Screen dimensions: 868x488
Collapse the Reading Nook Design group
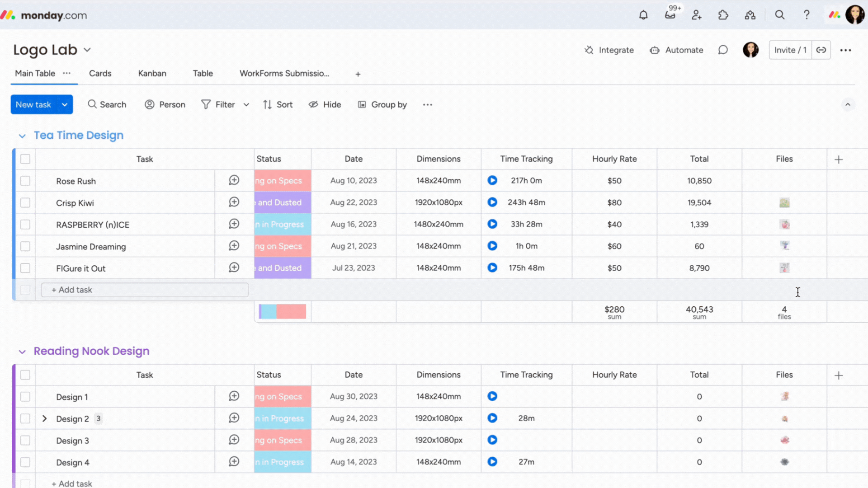click(22, 352)
